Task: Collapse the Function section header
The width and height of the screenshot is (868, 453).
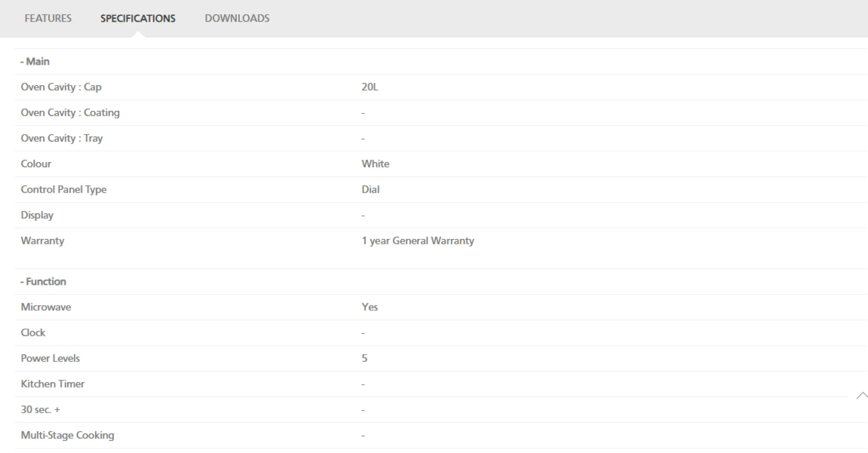Action: (x=43, y=281)
